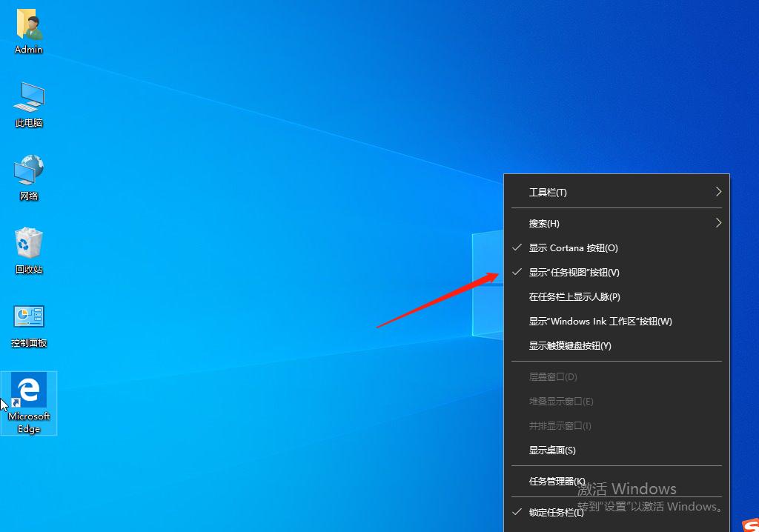The width and height of the screenshot is (759, 532).
Task: Click the disabled 堆叠显示窗口(E) entry
Action: tap(616, 402)
